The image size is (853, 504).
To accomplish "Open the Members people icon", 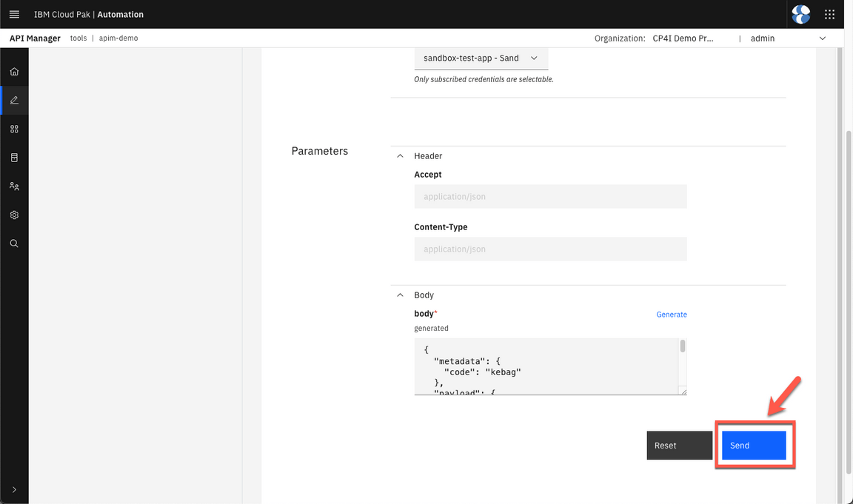I will [x=14, y=187].
